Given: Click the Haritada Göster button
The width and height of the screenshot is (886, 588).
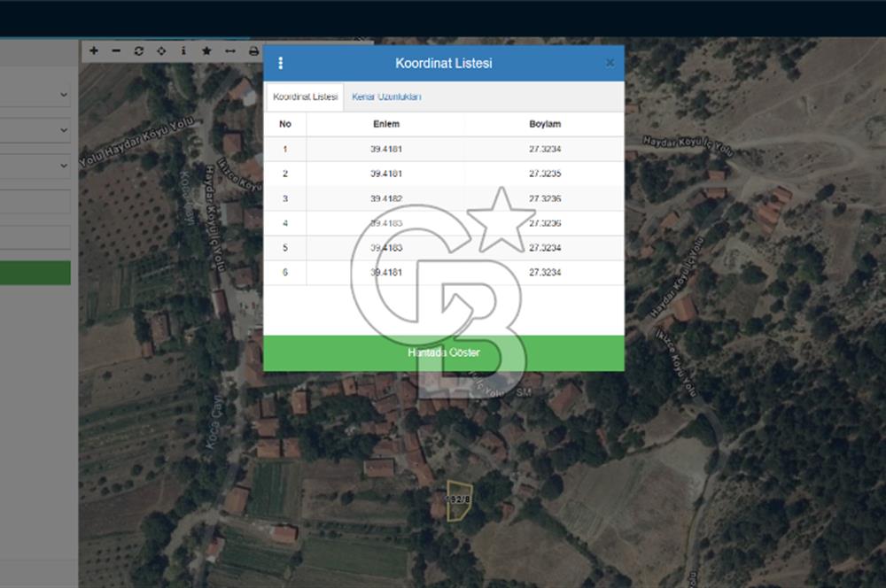Looking at the screenshot, I should tap(444, 353).
